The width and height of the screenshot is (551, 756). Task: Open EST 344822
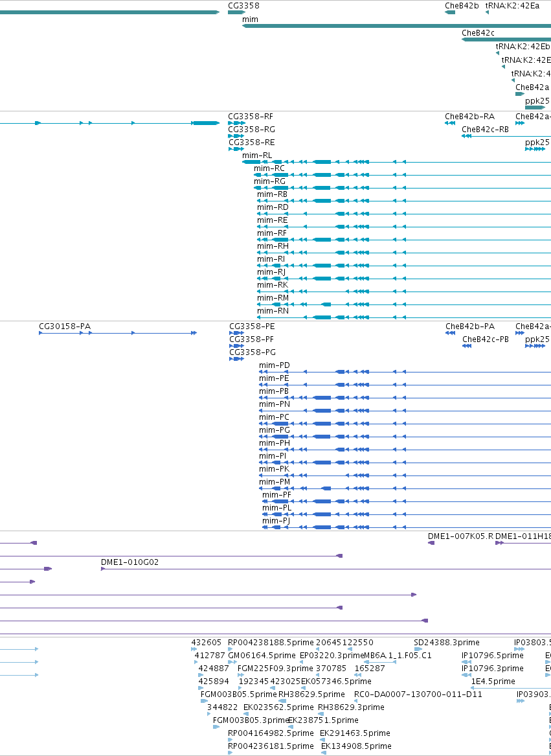pyautogui.click(x=222, y=708)
